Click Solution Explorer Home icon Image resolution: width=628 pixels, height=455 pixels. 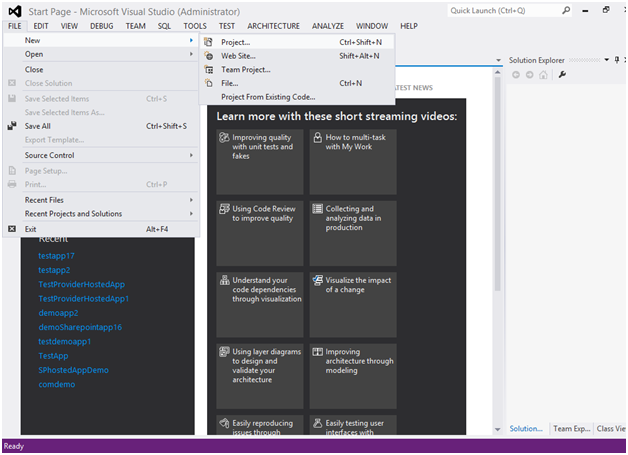tap(543, 74)
